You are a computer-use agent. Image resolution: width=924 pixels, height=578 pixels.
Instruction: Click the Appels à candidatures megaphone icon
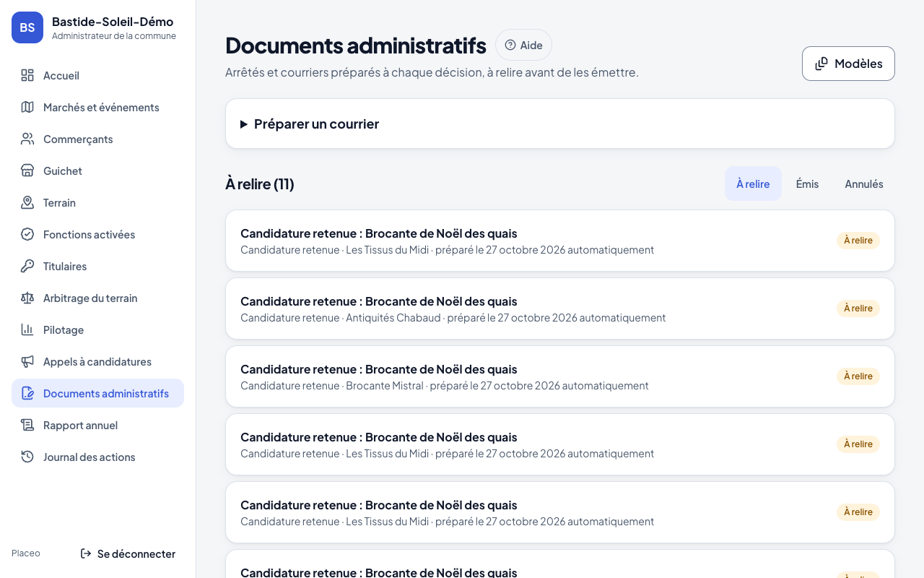(x=27, y=361)
